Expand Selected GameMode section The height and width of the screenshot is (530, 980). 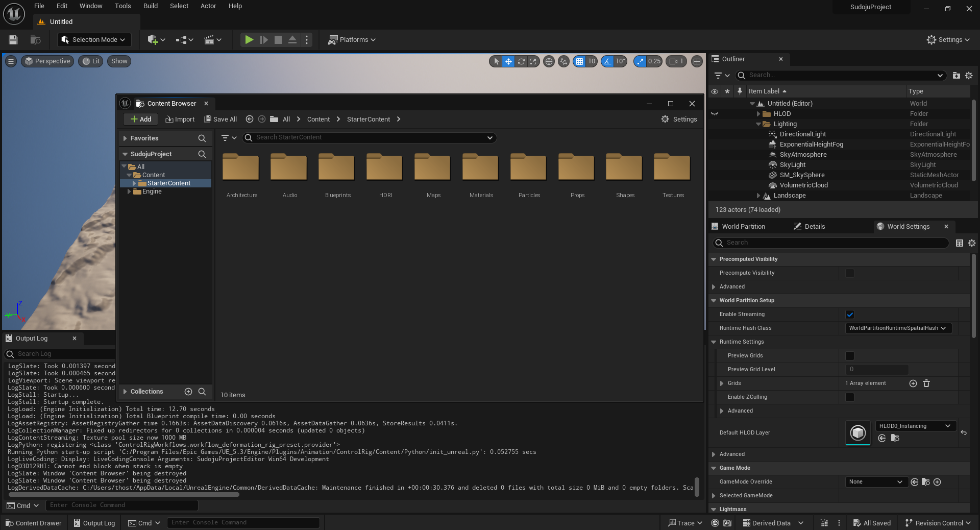click(x=714, y=496)
